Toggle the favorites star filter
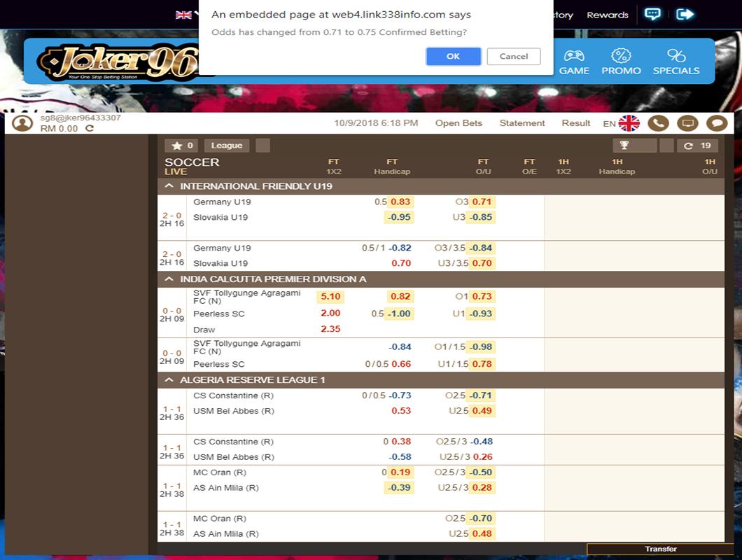Image resolution: width=742 pixels, height=560 pixels. coord(182,146)
